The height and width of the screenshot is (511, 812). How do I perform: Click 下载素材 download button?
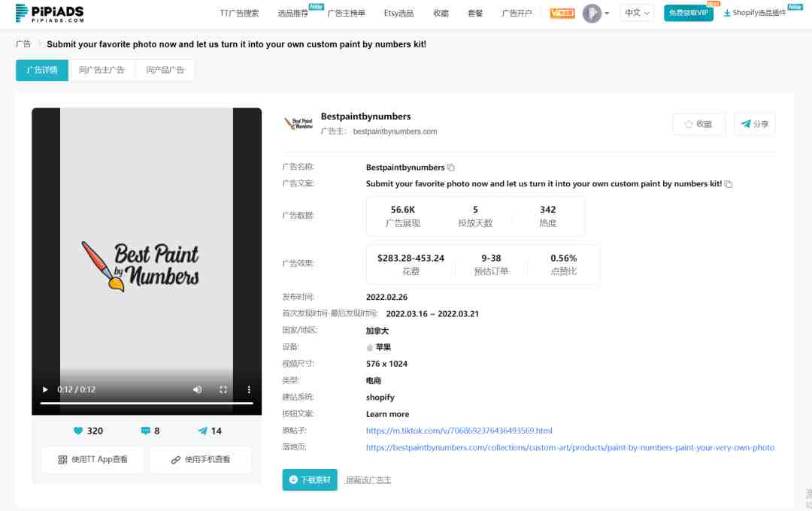coord(310,480)
